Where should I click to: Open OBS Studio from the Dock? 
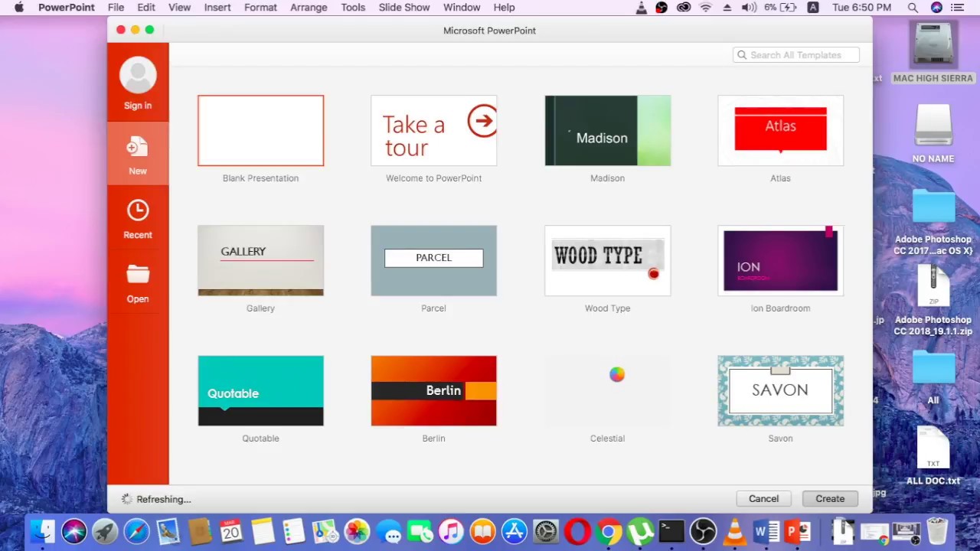(703, 531)
